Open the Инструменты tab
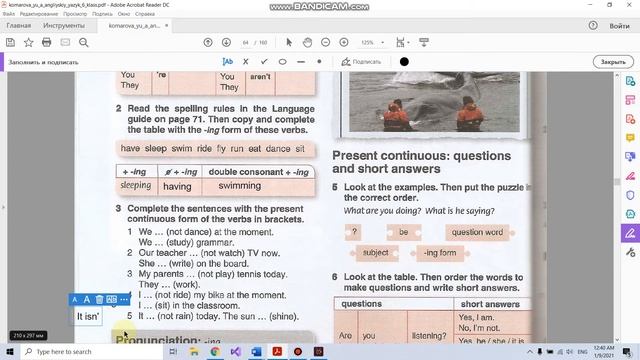This screenshot has width=640, height=360. click(x=64, y=26)
